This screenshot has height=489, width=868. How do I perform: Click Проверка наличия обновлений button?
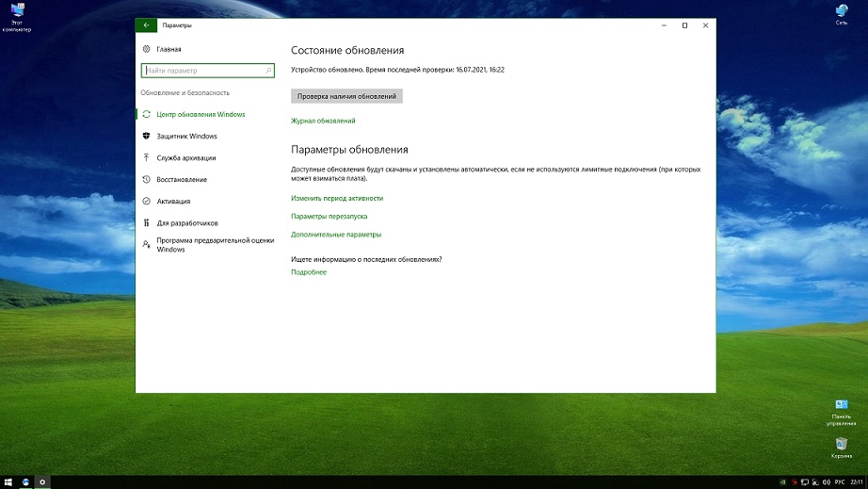[x=346, y=96]
